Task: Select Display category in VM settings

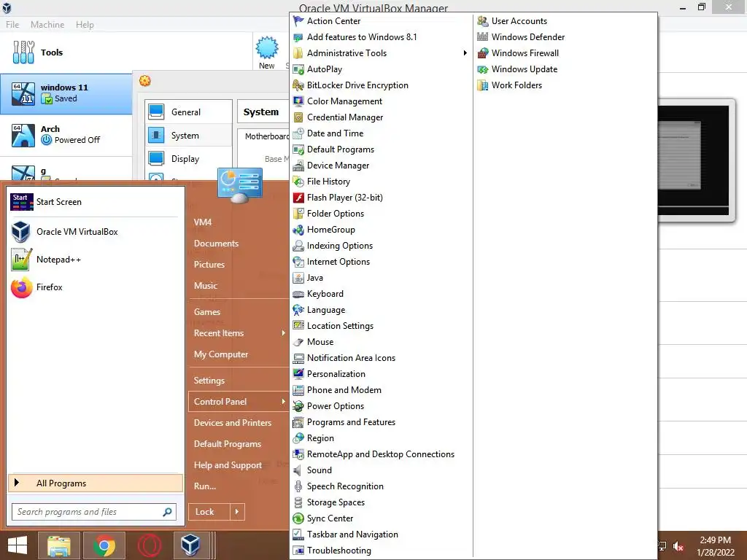Action: [189, 159]
